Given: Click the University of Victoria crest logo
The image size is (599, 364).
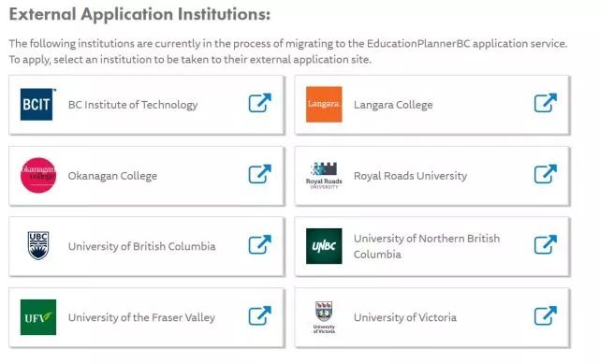Looking at the screenshot, I should click(x=324, y=317).
